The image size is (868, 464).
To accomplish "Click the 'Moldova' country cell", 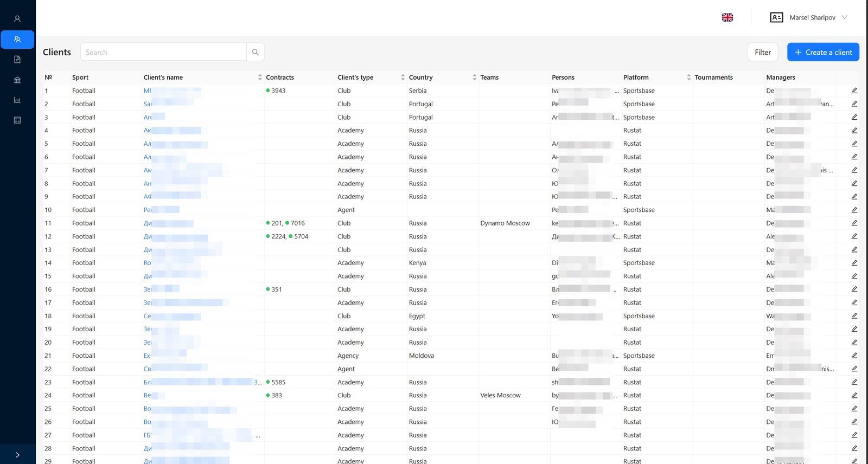I will click(422, 356).
